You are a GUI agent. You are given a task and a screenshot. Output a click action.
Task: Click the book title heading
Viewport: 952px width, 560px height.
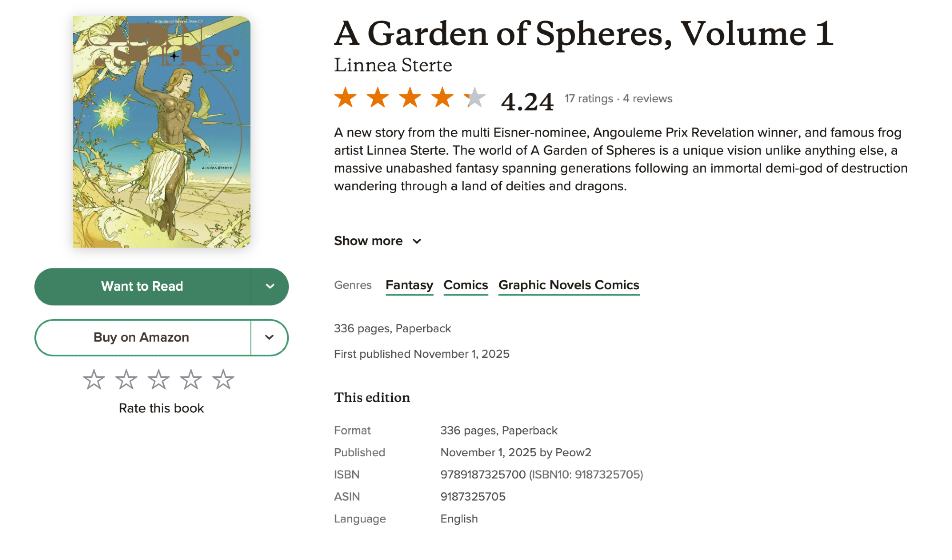point(584,33)
